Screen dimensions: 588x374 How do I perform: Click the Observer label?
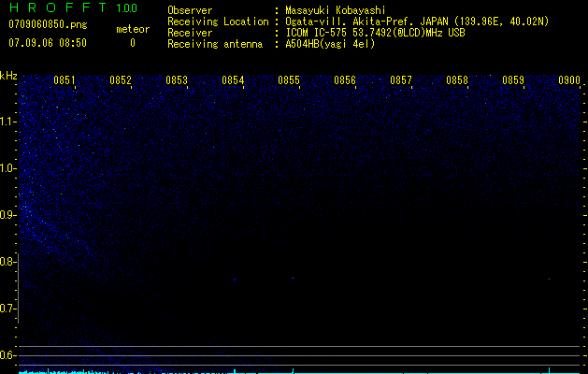click(x=190, y=10)
